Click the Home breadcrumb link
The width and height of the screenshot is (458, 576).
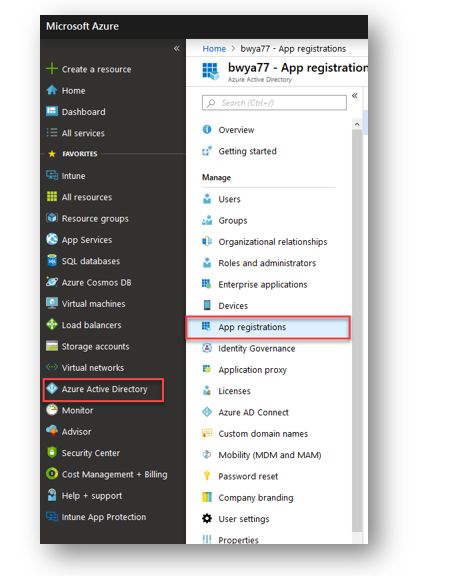point(214,48)
